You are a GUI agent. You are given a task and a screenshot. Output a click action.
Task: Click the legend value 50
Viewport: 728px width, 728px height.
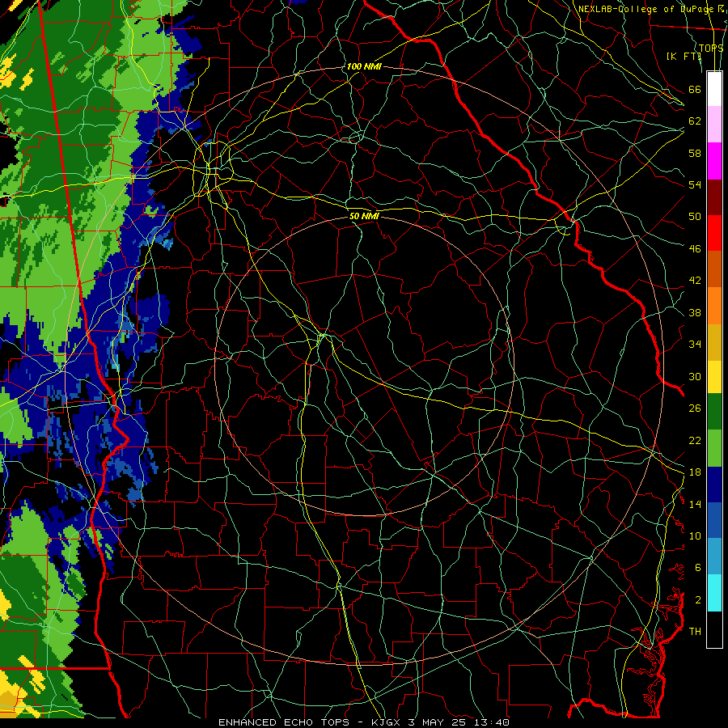[695, 216]
